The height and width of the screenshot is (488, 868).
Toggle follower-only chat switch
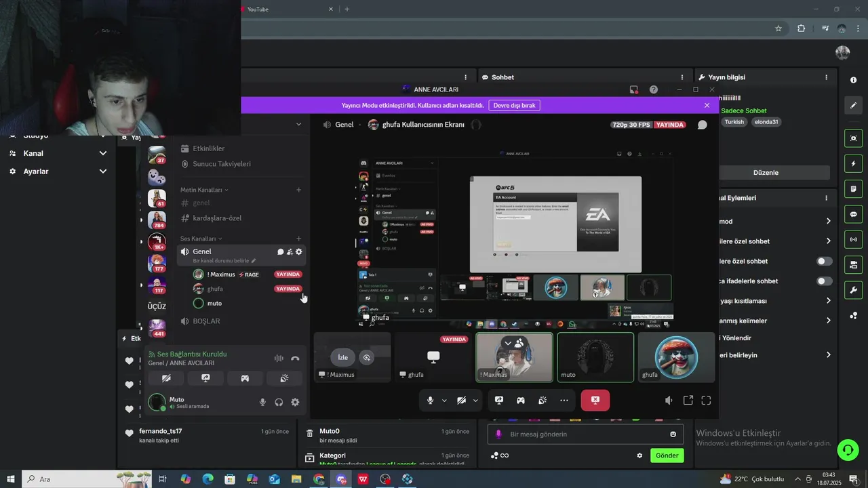pyautogui.click(x=825, y=262)
